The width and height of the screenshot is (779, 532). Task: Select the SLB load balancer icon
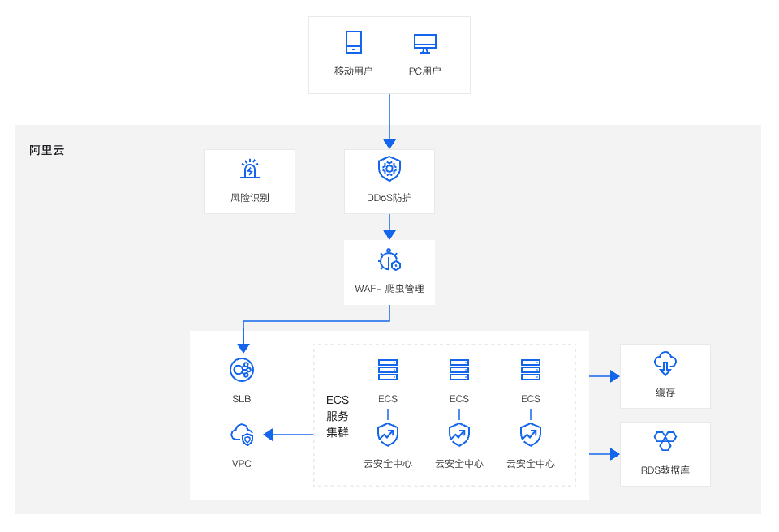242,370
